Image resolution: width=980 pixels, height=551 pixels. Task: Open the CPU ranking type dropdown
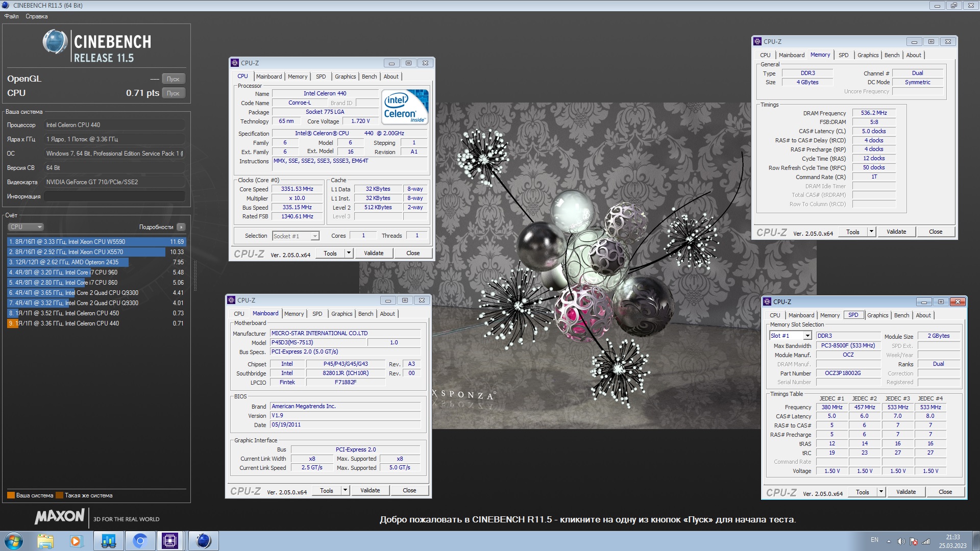[26, 227]
